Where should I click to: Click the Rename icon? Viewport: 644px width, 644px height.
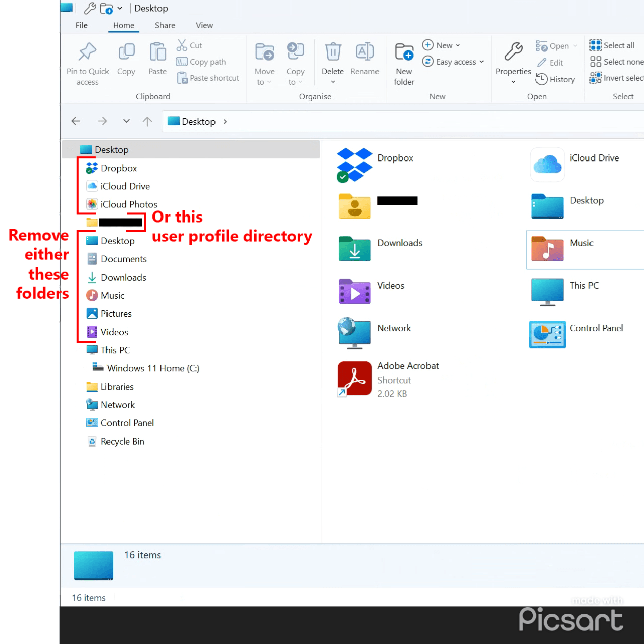coord(365,51)
